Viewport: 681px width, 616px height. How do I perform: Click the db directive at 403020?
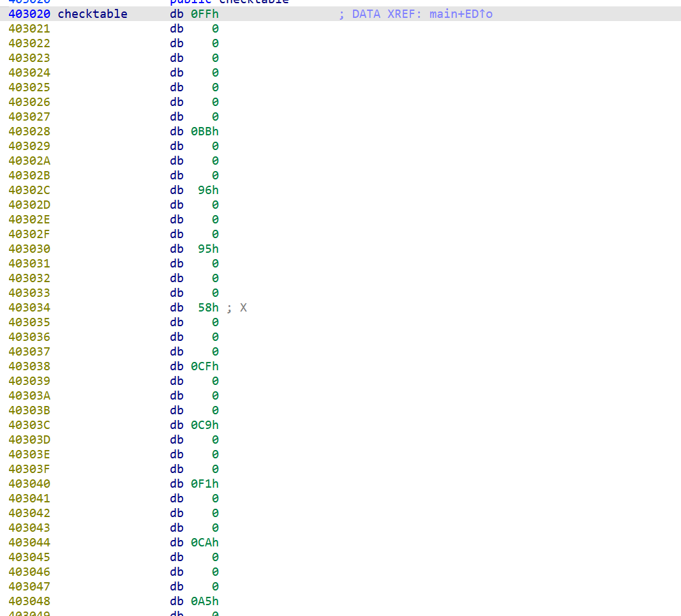tap(176, 14)
